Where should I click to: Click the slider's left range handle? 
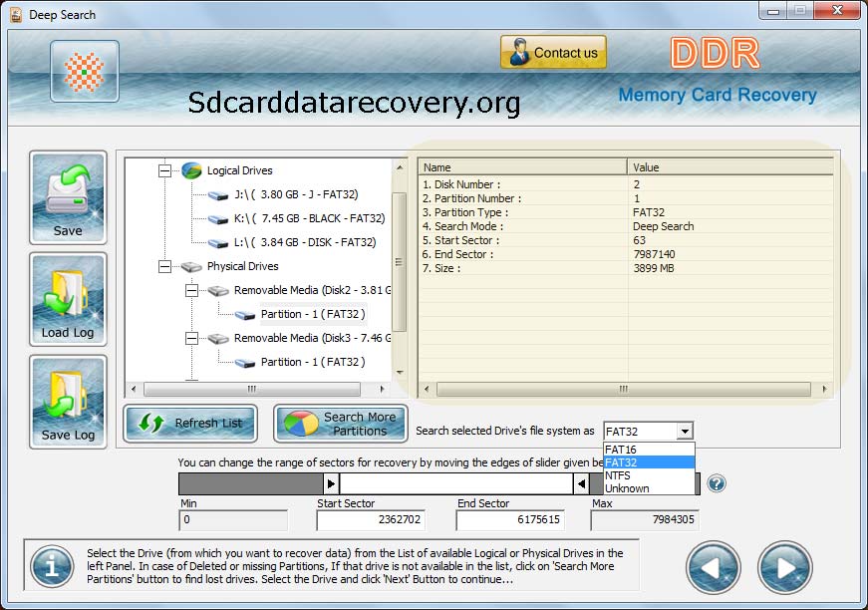click(331, 483)
